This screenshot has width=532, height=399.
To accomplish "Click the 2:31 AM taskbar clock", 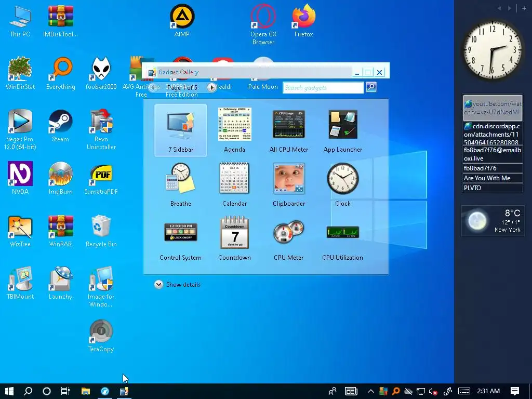I will (488, 391).
